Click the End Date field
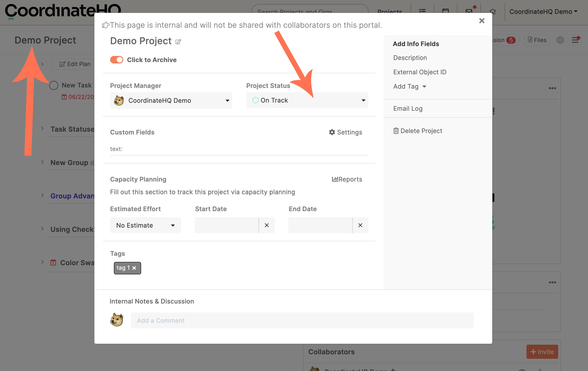 (320, 225)
